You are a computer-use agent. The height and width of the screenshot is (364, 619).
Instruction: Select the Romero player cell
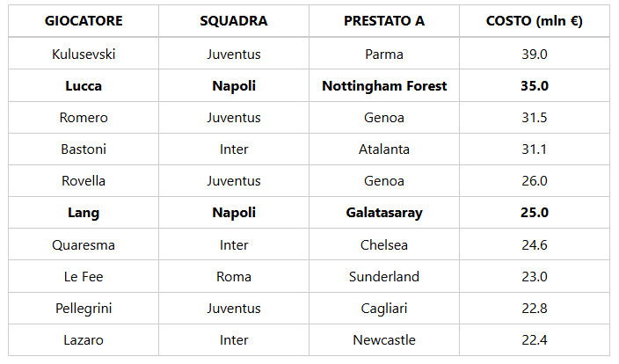[x=84, y=118]
